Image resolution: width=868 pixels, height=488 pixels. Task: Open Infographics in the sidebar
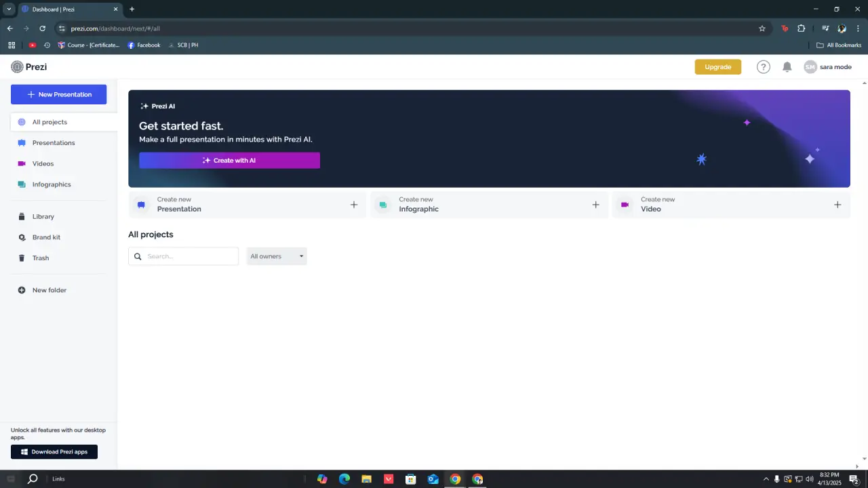(52, 184)
